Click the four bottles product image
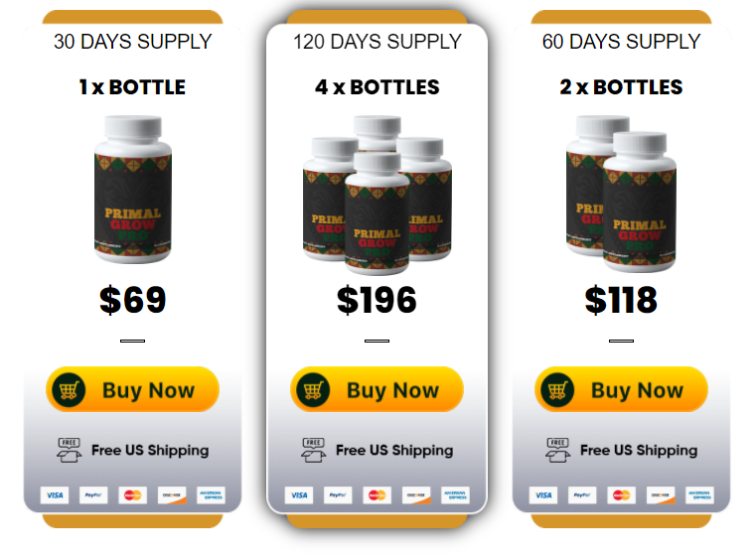This screenshot has height=557, width=756. click(x=378, y=196)
